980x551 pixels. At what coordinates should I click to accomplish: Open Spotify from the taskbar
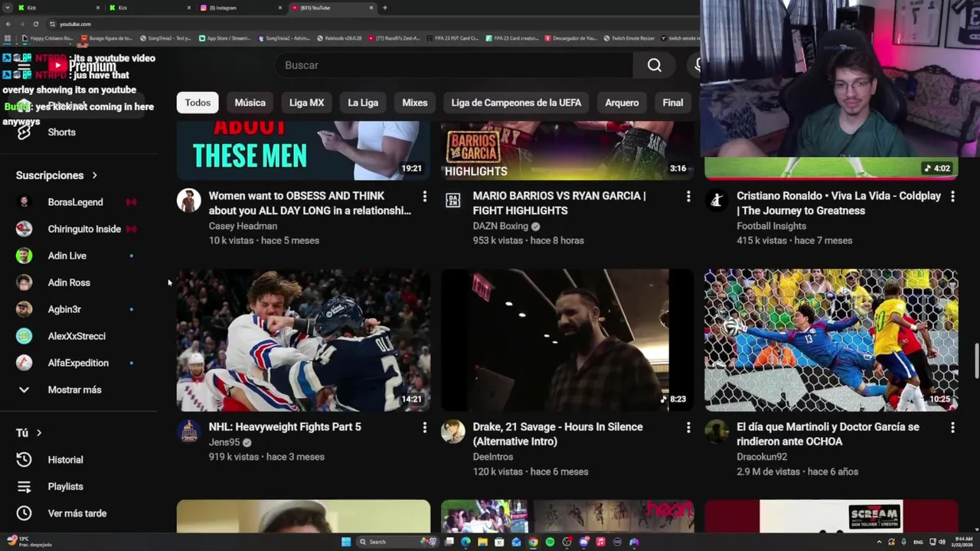point(550,542)
